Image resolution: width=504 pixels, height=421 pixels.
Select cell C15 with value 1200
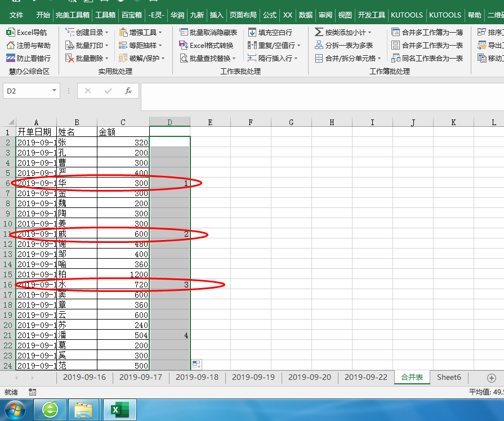click(123, 274)
